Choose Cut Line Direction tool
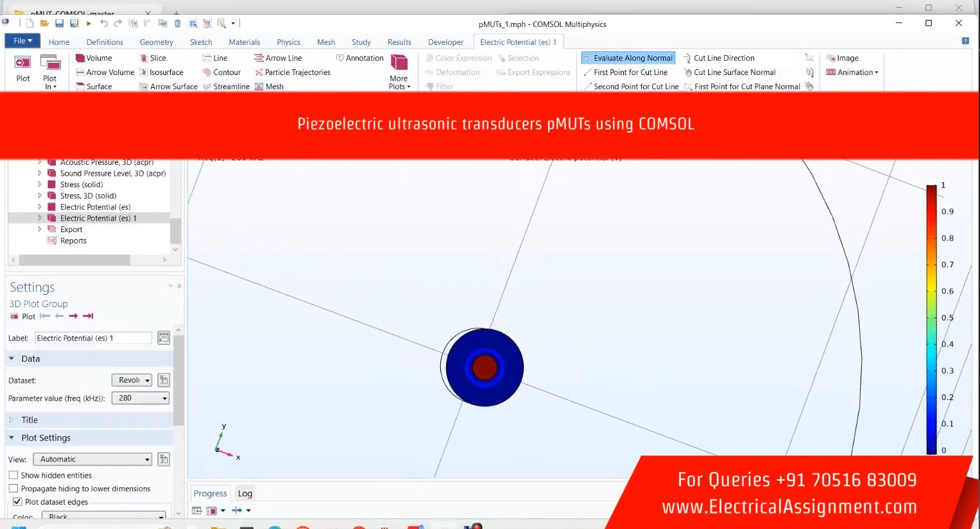980x529 pixels. click(719, 58)
